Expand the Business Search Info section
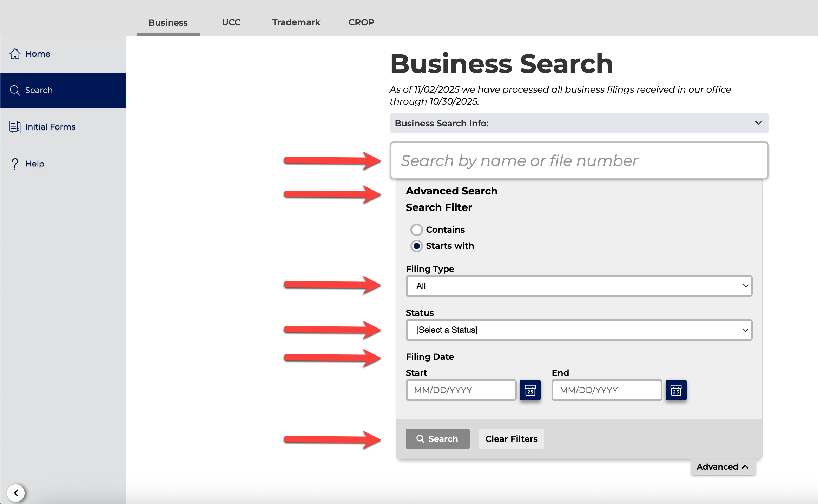 (579, 123)
